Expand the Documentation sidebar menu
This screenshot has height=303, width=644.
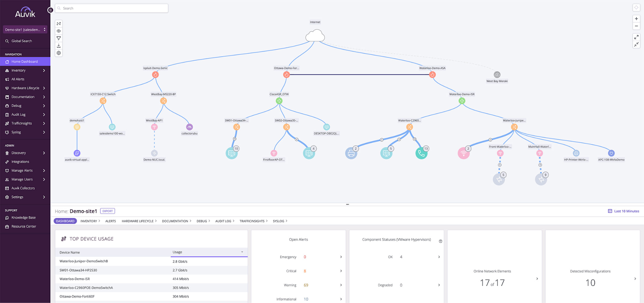click(x=25, y=97)
